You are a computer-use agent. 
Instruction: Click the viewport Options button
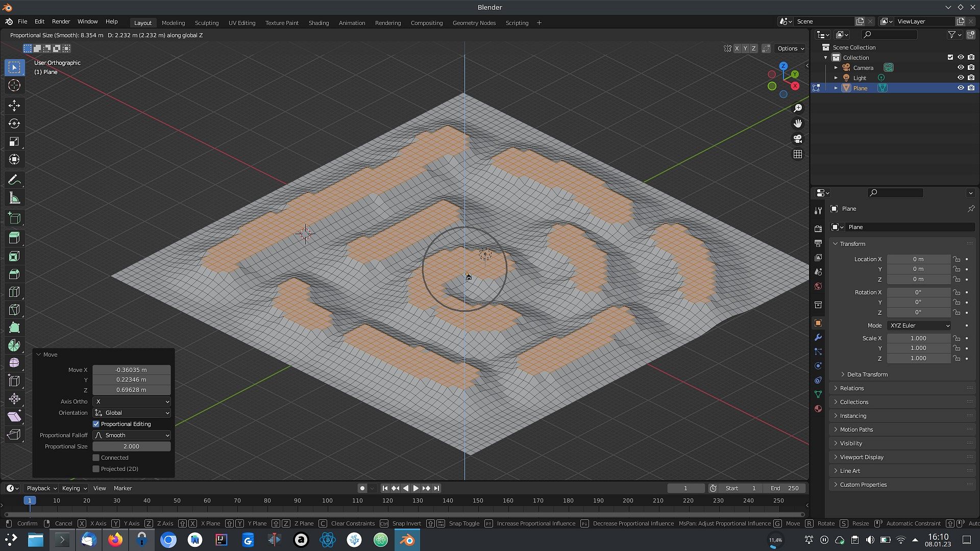coord(790,48)
